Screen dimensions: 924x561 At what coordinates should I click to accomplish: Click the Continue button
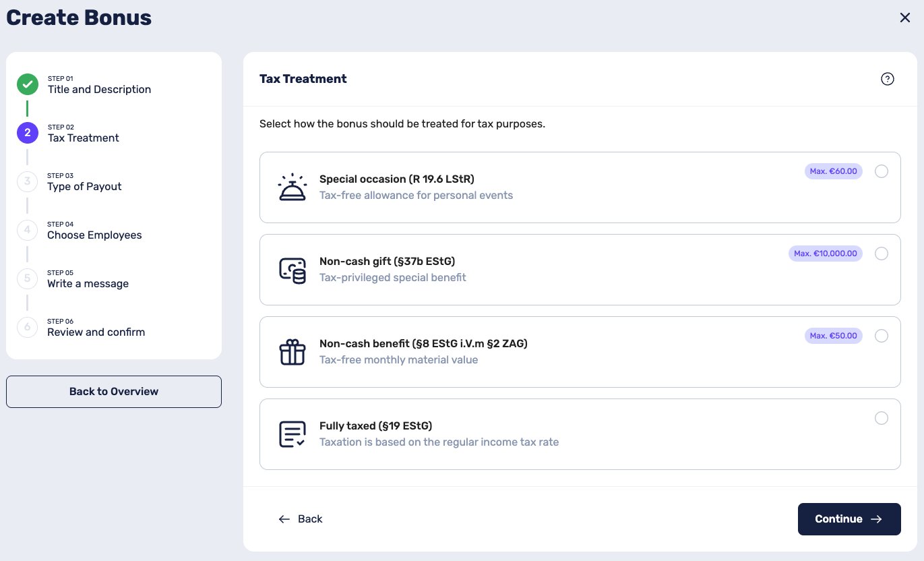(x=849, y=519)
